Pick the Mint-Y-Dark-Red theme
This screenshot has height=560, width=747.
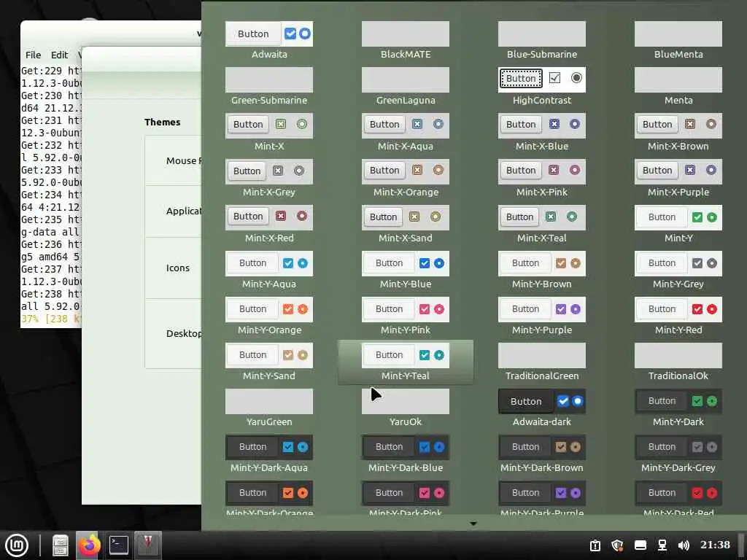click(x=678, y=498)
